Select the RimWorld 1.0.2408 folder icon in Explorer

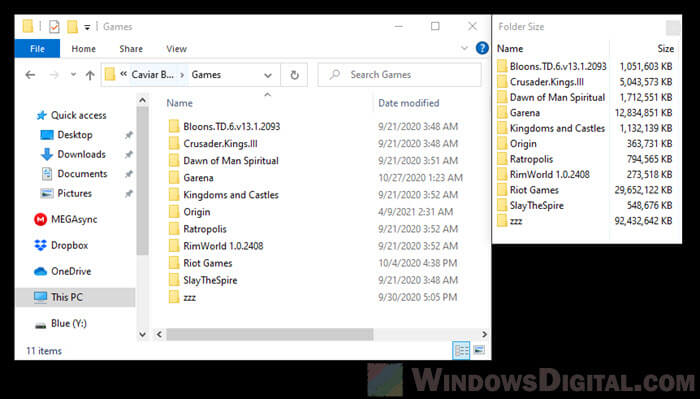coord(174,246)
